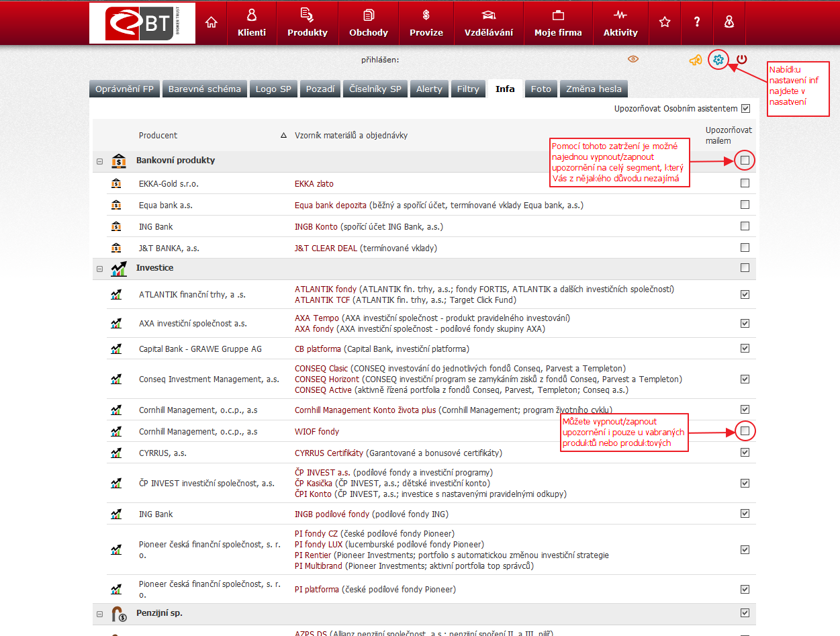Enable mail alert for WIOF fondy
Viewport: 840px width, 636px height.
click(x=745, y=431)
